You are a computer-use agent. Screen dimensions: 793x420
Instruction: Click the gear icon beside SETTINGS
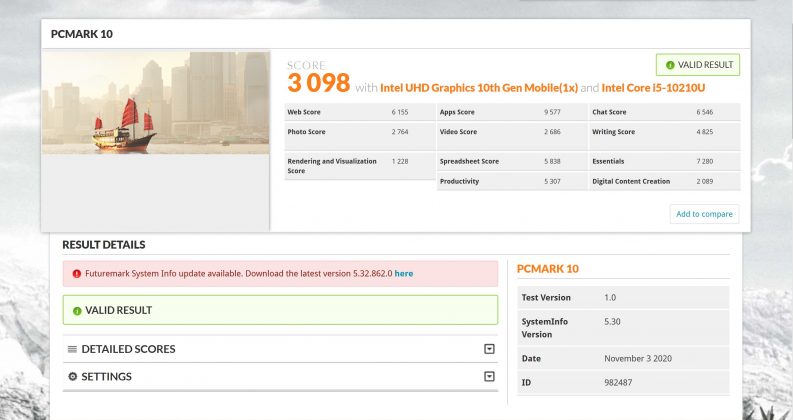(72, 377)
